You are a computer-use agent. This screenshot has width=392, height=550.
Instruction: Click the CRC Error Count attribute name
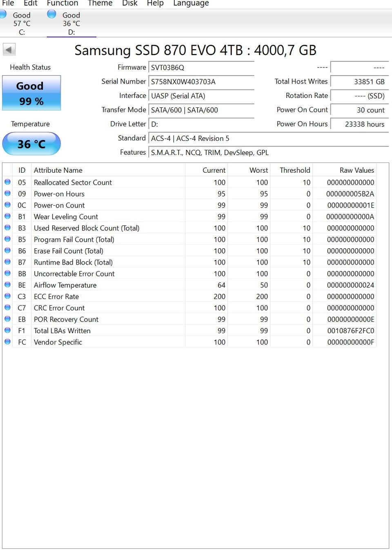pos(59,308)
